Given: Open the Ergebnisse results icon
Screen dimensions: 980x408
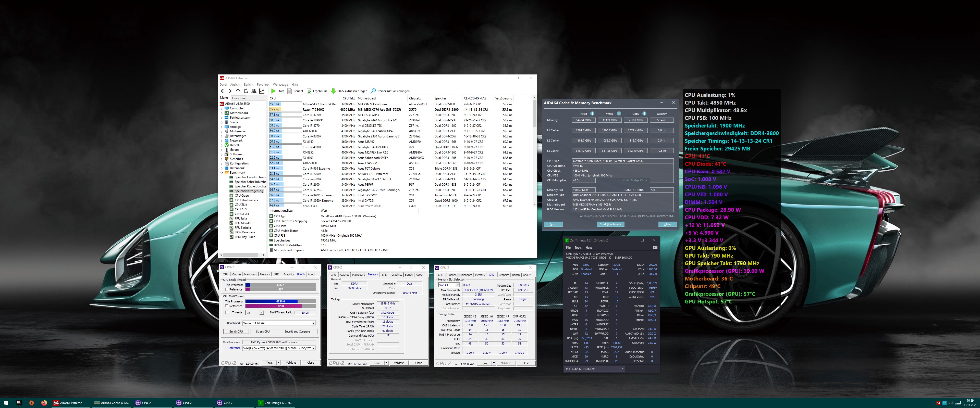Looking at the screenshot, I should (309, 91).
